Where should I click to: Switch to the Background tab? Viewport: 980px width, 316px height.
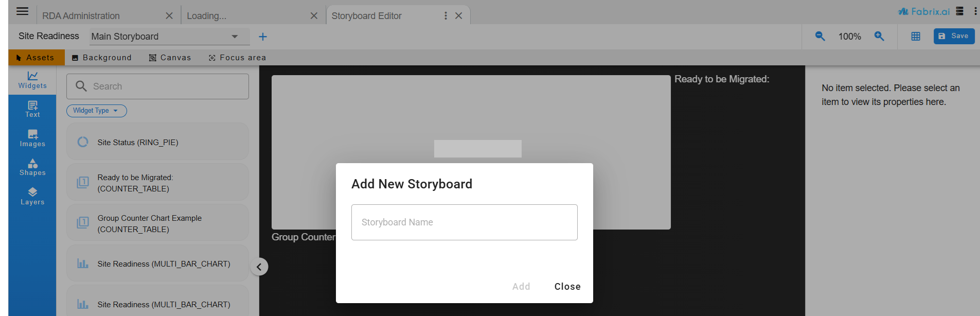pos(102,58)
